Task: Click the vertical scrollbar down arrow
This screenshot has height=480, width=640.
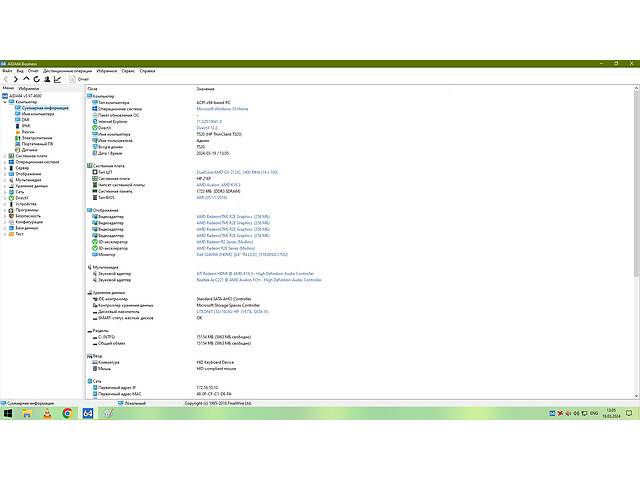Action: point(636,396)
